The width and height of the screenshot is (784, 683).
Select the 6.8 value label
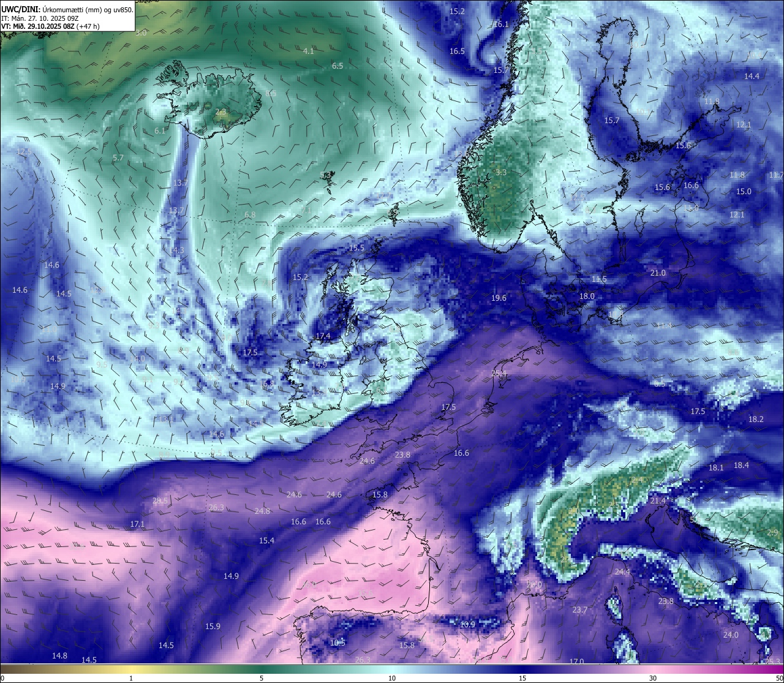pos(250,215)
